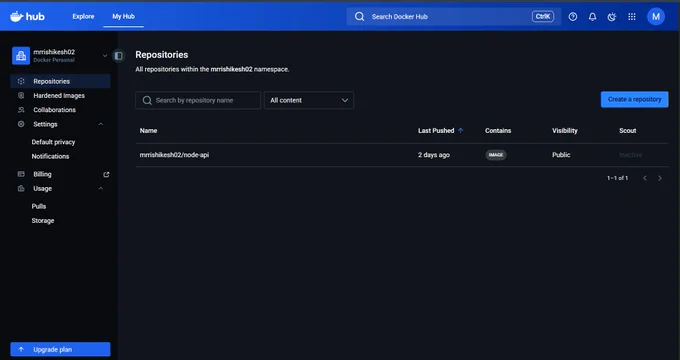Open the mrrishikesh02/node-api repository
This screenshot has width=680, height=360.
point(174,155)
